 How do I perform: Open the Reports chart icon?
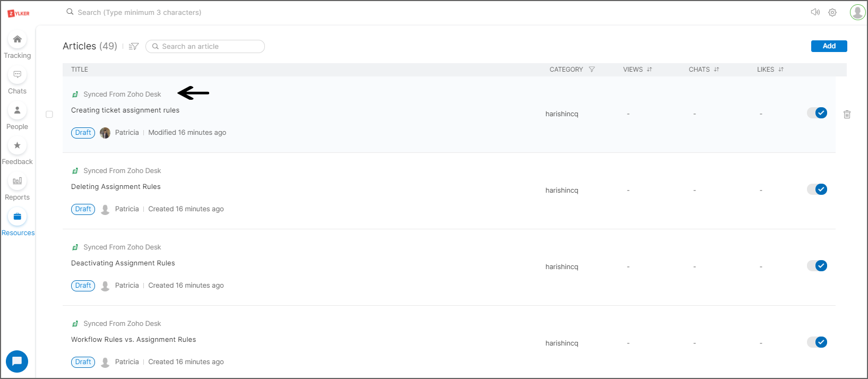(17, 181)
